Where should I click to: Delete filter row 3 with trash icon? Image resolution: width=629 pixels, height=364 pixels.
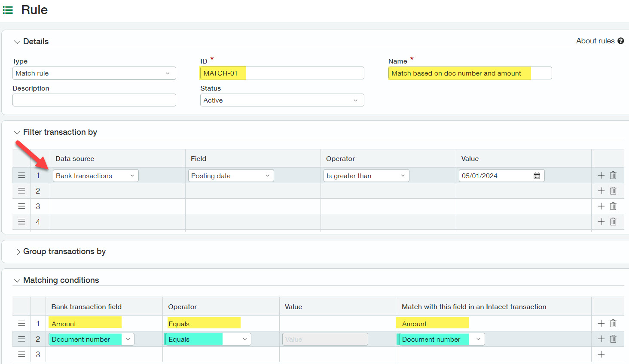(x=613, y=206)
